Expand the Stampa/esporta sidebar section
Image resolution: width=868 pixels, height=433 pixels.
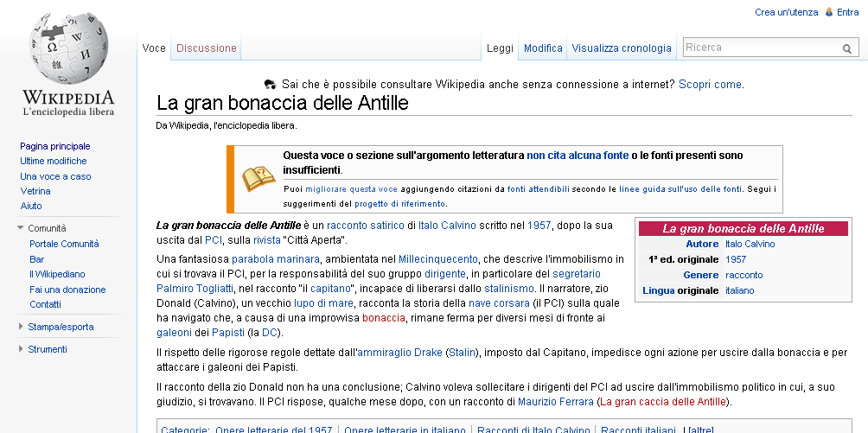coord(21,327)
